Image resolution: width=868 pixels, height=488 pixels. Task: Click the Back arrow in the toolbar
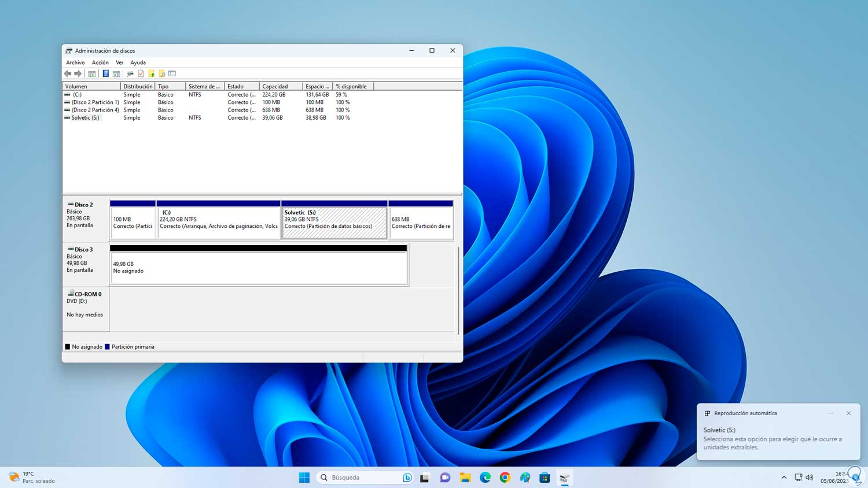coord(68,73)
